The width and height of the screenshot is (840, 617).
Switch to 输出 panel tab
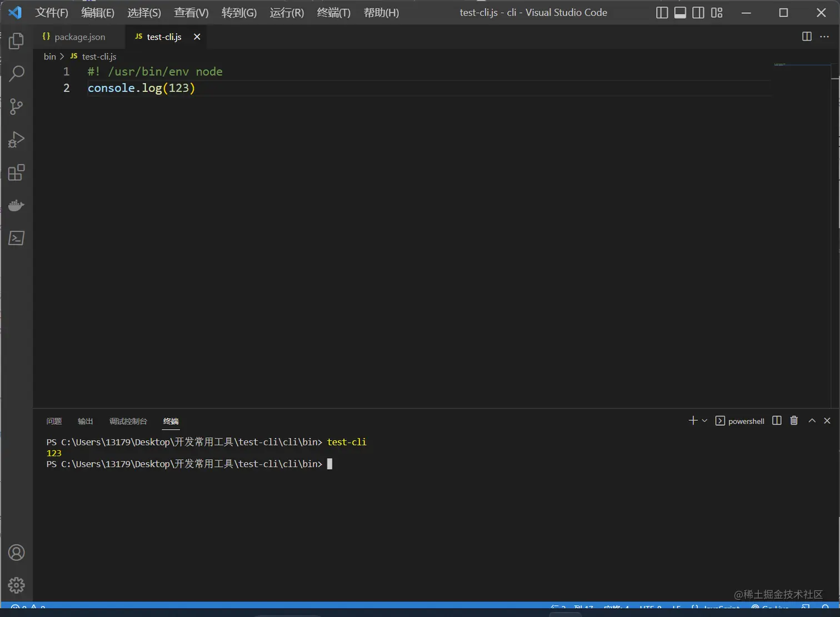(x=85, y=421)
